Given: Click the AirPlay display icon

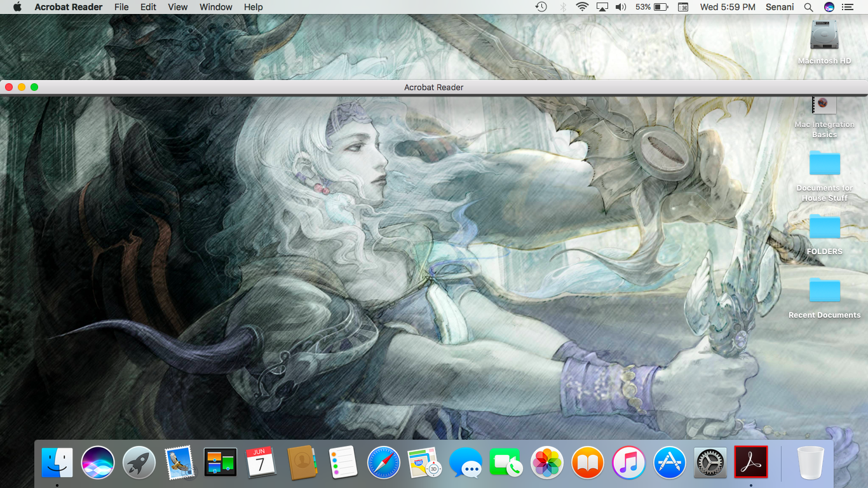Looking at the screenshot, I should pyautogui.click(x=602, y=7).
